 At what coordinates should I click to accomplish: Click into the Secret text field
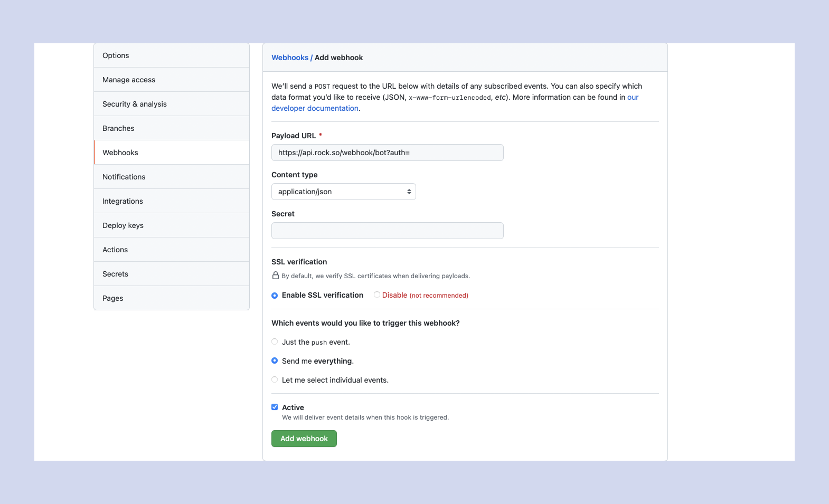387,231
